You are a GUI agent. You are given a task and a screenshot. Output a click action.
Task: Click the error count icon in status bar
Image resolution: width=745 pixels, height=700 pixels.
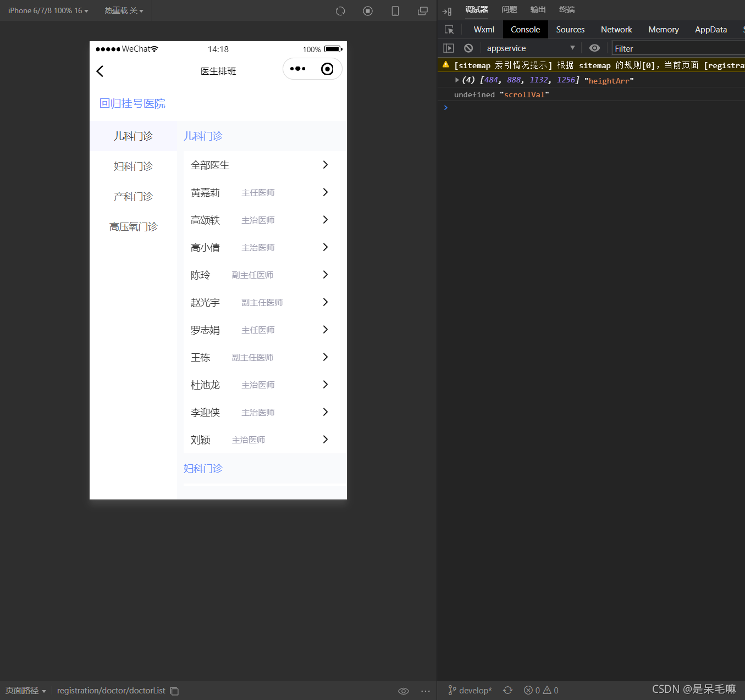(x=528, y=690)
